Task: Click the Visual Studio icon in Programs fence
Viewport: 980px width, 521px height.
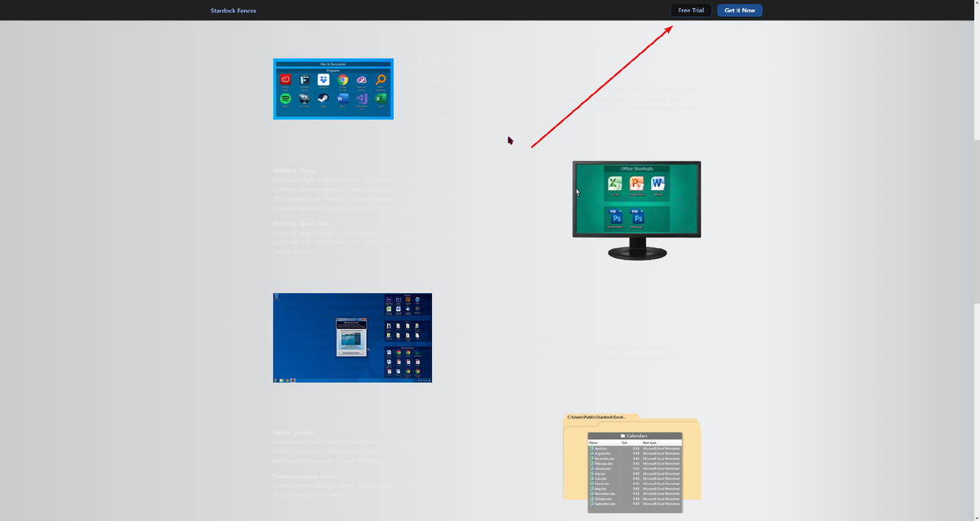Action: (x=362, y=98)
